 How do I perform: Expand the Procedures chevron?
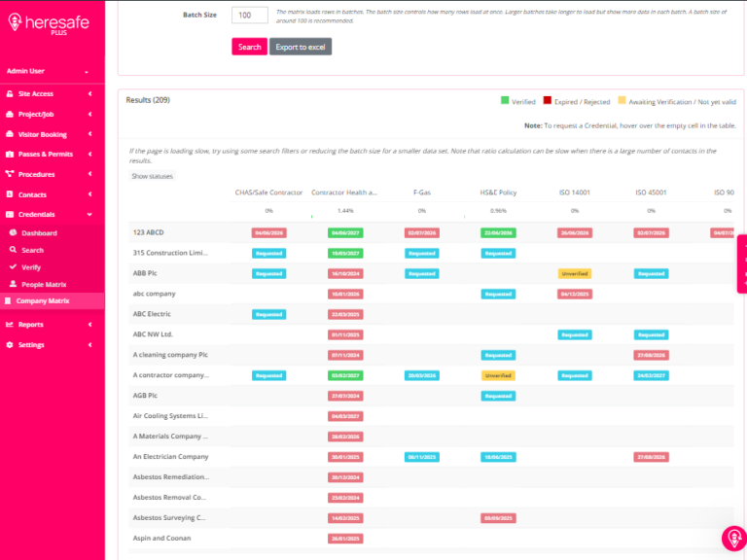[90, 174]
